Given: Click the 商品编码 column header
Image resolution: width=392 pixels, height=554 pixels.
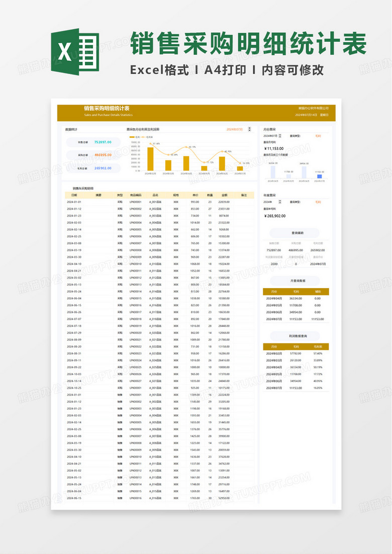Looking at the screenshot, I should click(136, 195).
